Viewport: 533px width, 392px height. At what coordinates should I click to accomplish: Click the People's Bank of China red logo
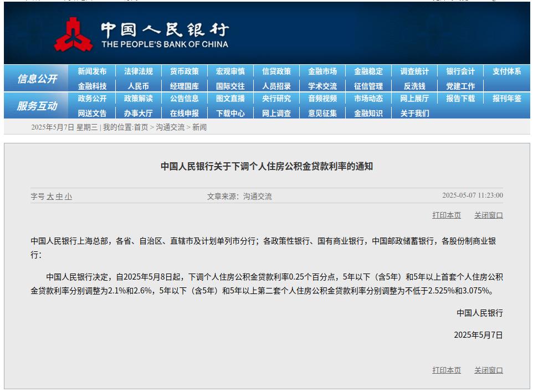73,35
